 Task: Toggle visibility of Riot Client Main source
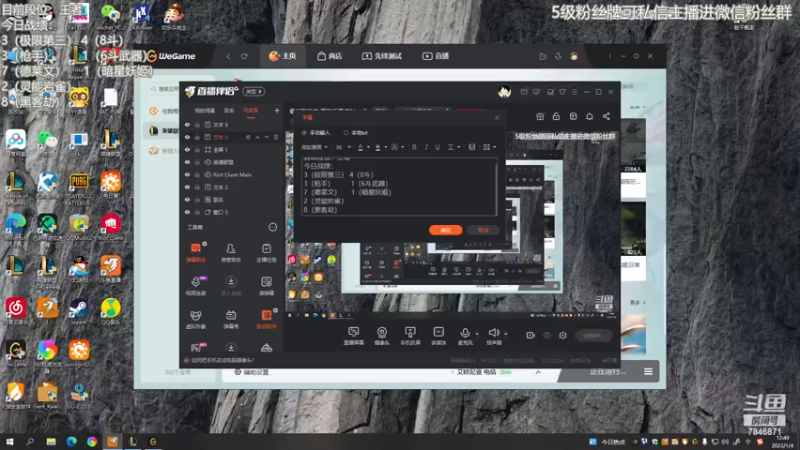pos(187,174)
